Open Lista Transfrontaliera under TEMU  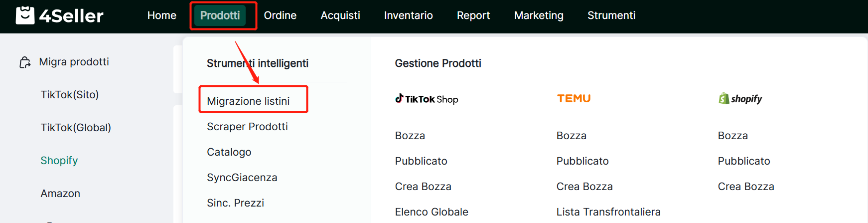(x=608, y=212)
